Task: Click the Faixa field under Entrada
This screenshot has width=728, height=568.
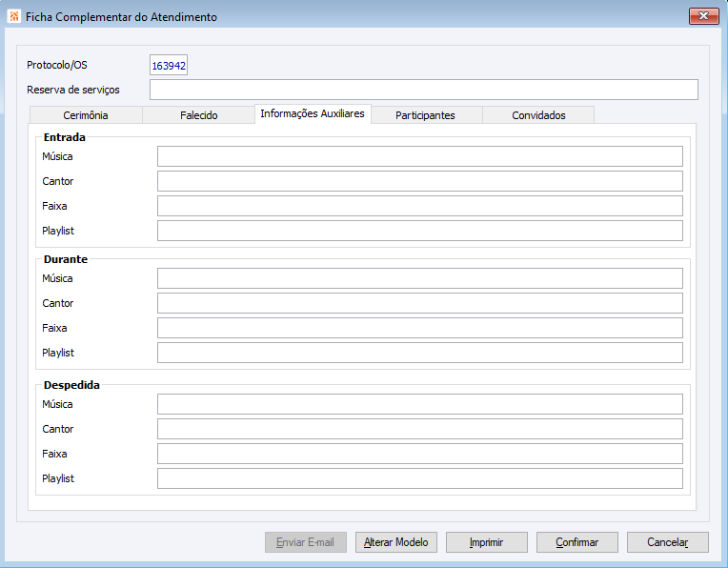Action: [x=419, y=206]
